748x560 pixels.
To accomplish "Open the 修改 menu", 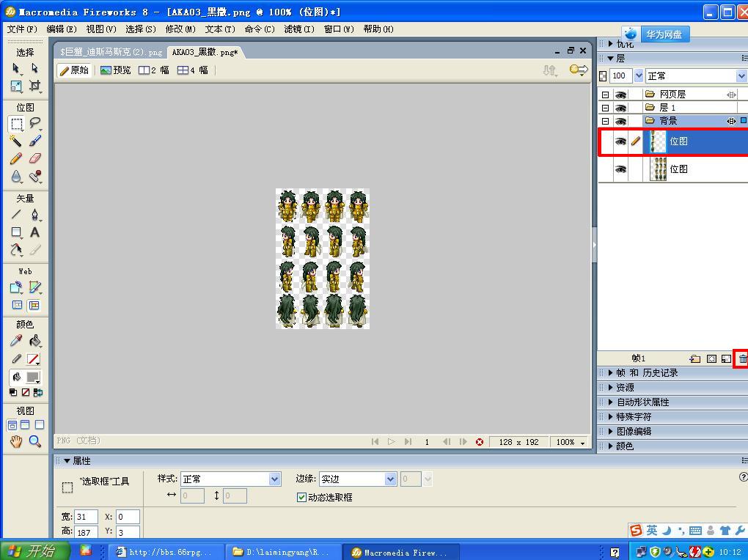I will (180, 29).
